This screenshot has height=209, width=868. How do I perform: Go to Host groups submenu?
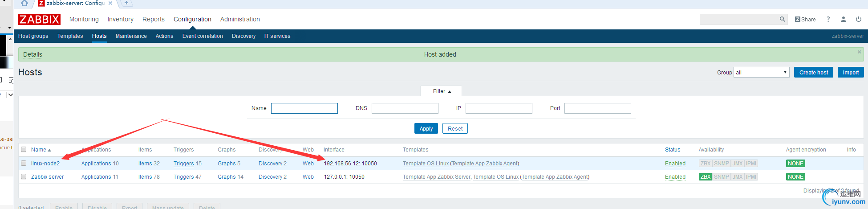click(33, 36)
